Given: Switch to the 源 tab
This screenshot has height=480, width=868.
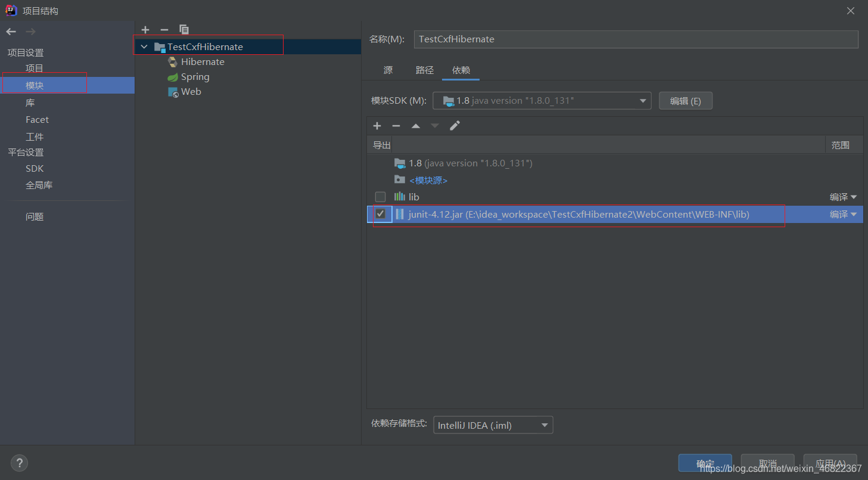Looking at the screenshot, I should 388,70.
